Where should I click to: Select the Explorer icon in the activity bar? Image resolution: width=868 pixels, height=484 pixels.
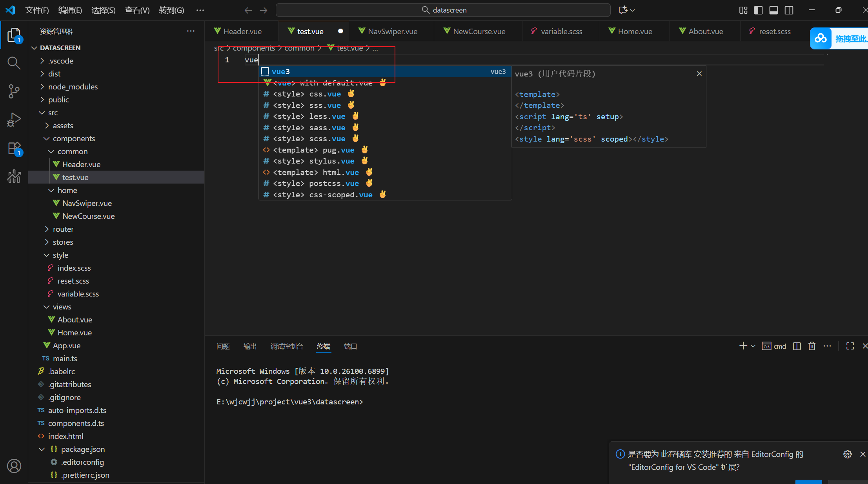coord(14,35)
